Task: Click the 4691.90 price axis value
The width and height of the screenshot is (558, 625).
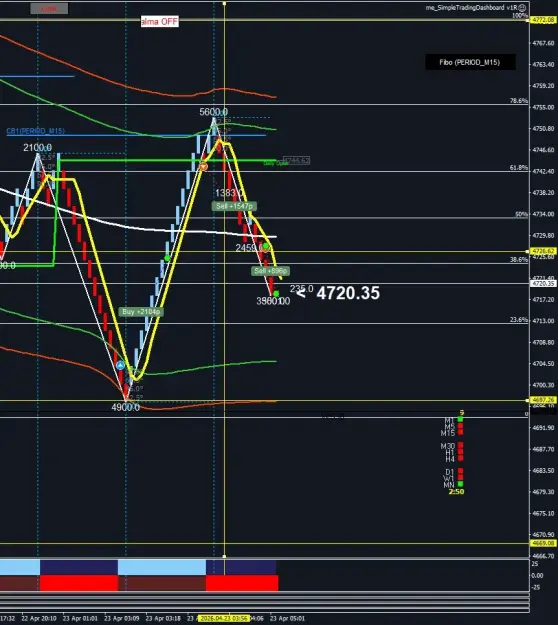Action: pyautogui.click(x=543, y=428)
